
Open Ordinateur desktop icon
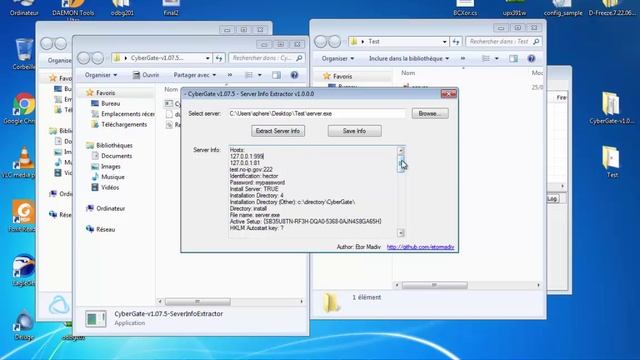(x=24, y=8)
